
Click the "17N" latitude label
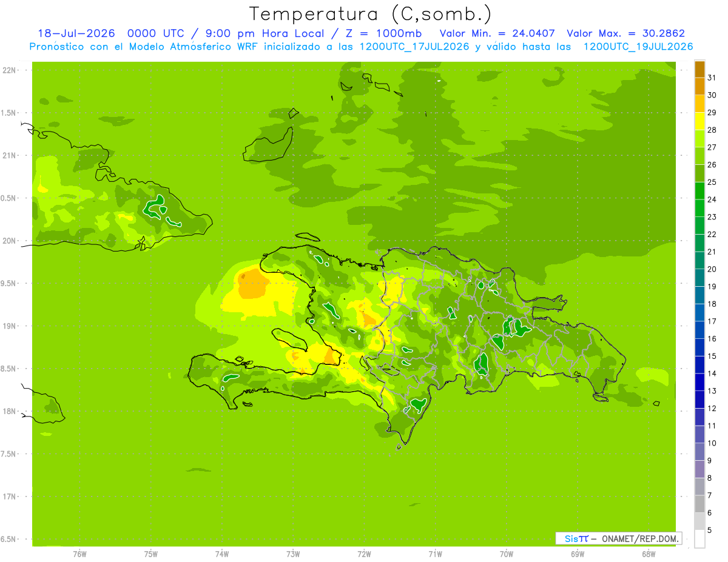click(9, 497)
